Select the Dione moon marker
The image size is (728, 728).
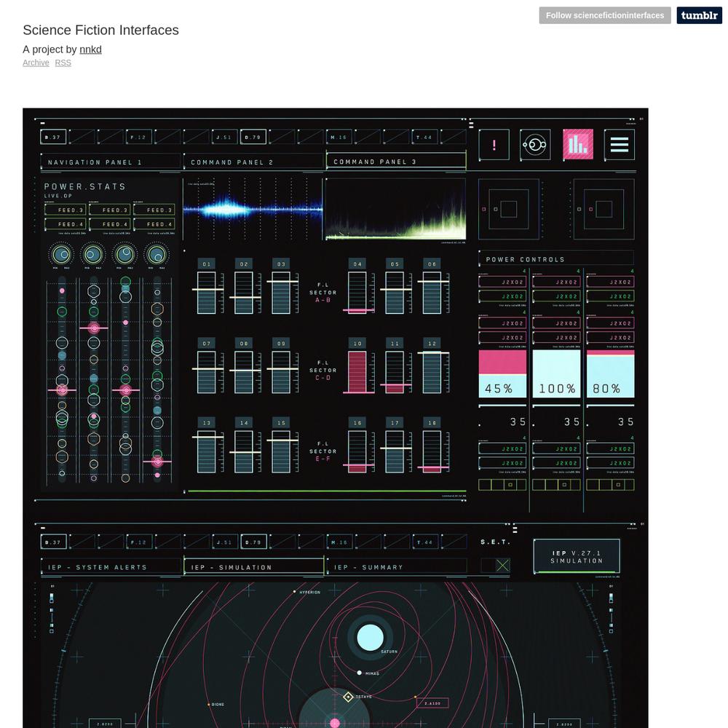tap(208, 704)
